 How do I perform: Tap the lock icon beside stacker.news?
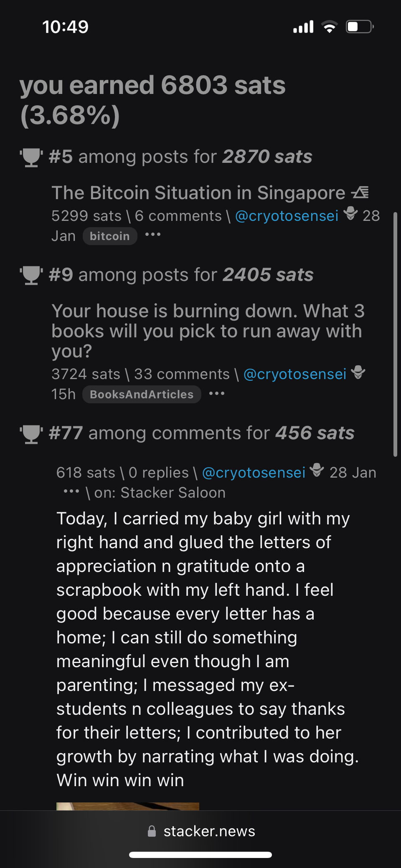pos(152,831)
